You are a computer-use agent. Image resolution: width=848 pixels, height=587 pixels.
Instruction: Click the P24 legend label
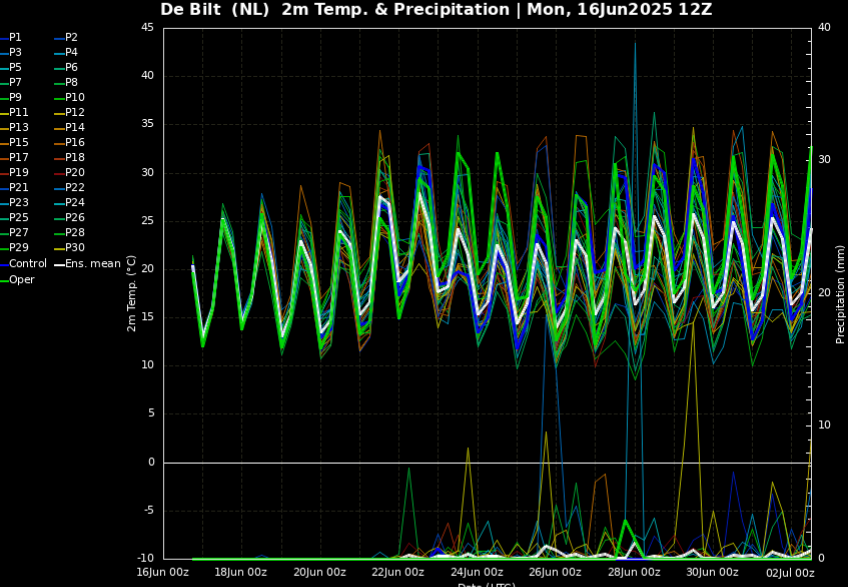pyautogui.click(x=75, y=203)
